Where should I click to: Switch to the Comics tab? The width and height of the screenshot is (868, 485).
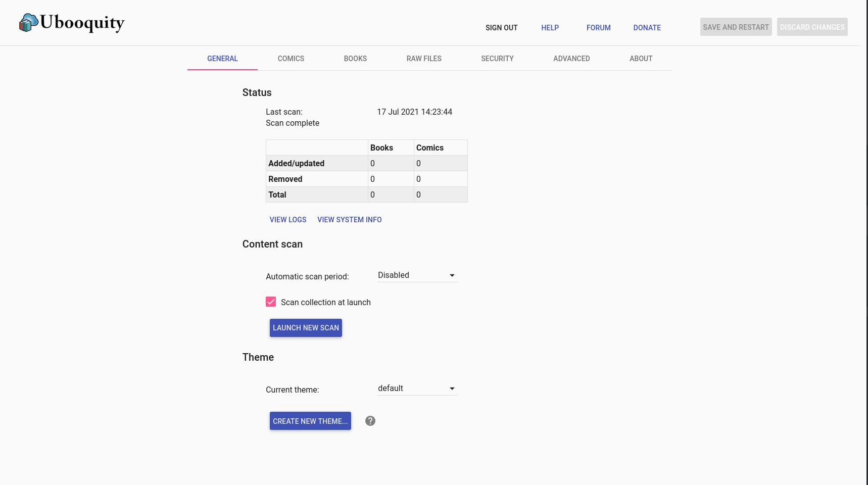pos(291,59)
